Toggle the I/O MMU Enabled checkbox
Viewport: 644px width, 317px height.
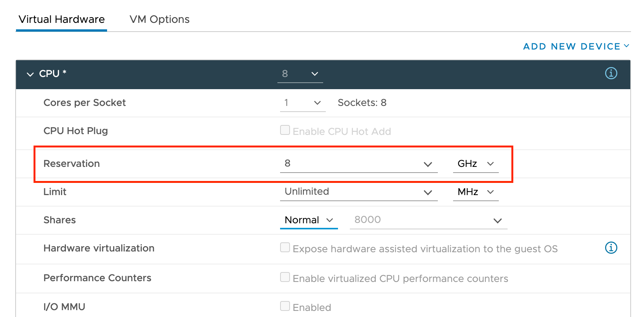tap(285, 306)
